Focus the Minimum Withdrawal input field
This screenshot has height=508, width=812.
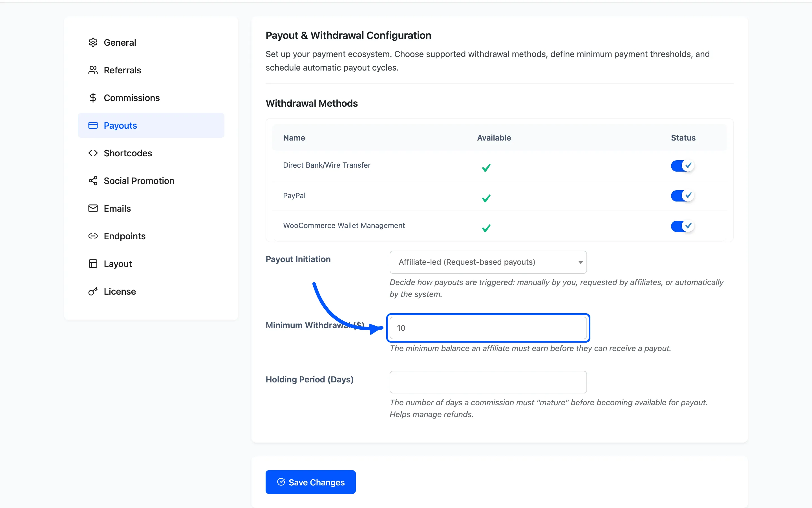(x=488, y=328)
